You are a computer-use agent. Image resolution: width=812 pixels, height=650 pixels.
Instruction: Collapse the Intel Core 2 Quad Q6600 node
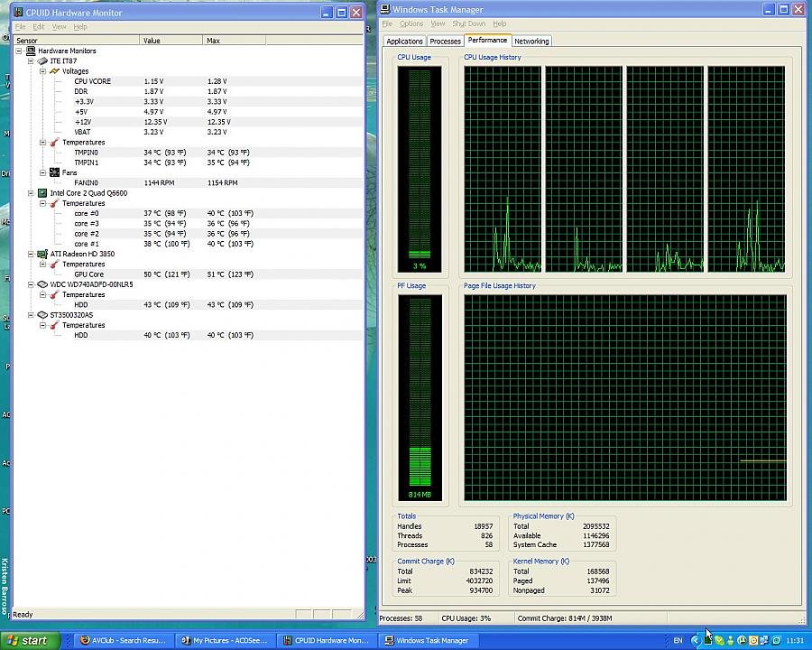[31, 193]
